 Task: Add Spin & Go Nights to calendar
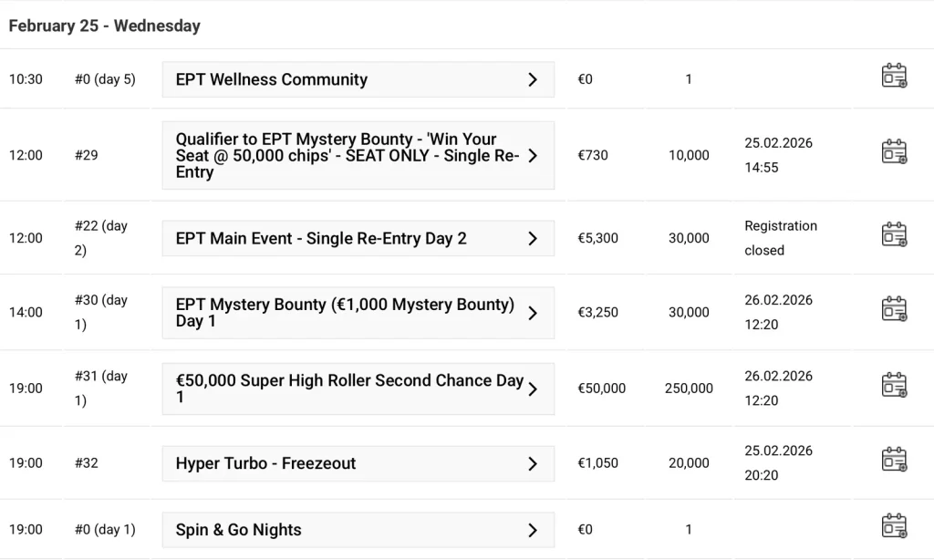tap(894, 526)
